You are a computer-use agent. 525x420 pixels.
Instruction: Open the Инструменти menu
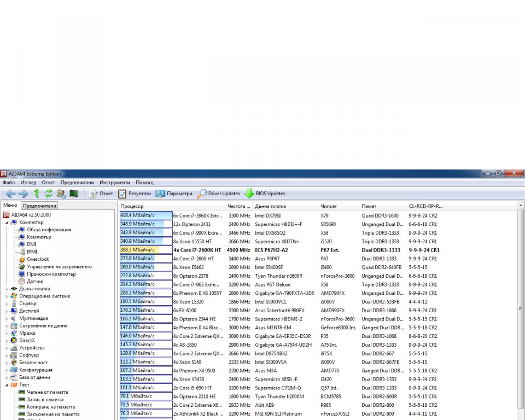[115, 183]
